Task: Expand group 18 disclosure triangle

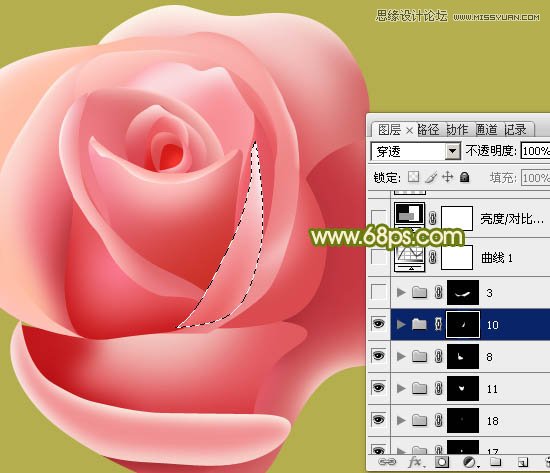Action: pos(400,420)
